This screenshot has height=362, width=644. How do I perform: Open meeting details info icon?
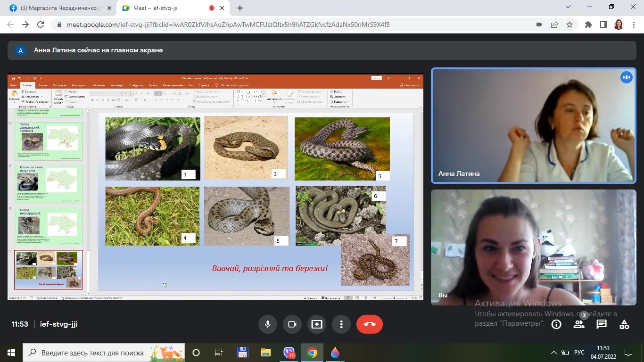(556, 324)
